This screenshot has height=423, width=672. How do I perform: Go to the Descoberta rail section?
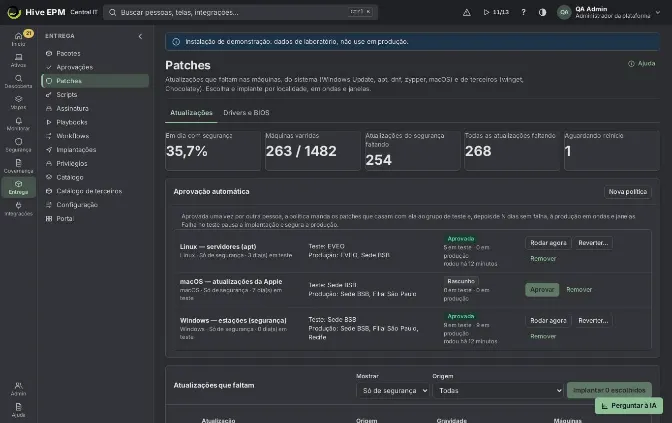point(18,81)
